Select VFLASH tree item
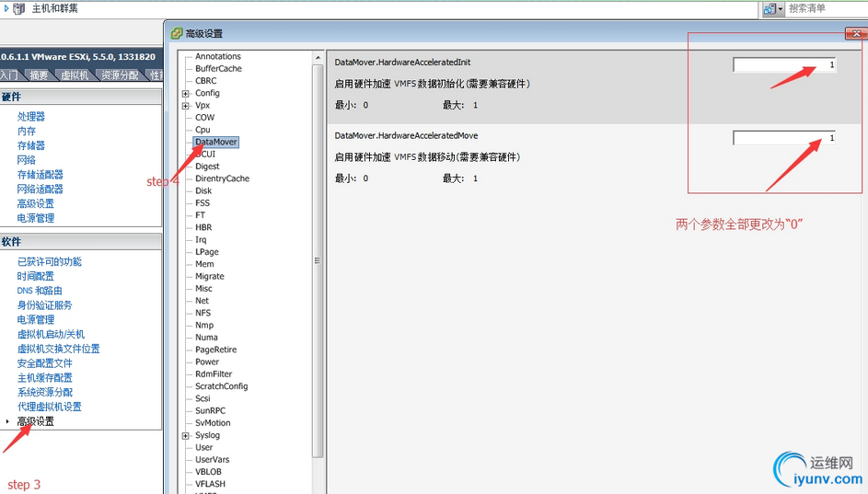Screen dimensions: 868x494 pos(210,484)
